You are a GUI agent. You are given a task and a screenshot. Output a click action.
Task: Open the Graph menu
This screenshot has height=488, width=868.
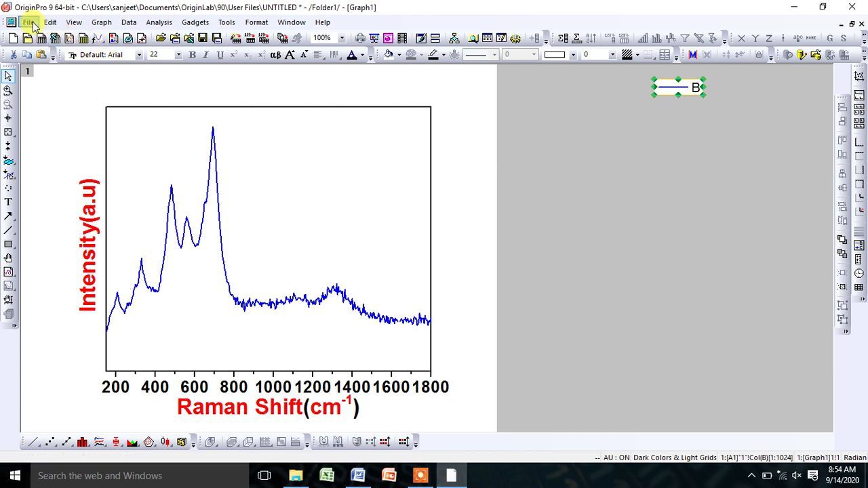pos(102,22)
